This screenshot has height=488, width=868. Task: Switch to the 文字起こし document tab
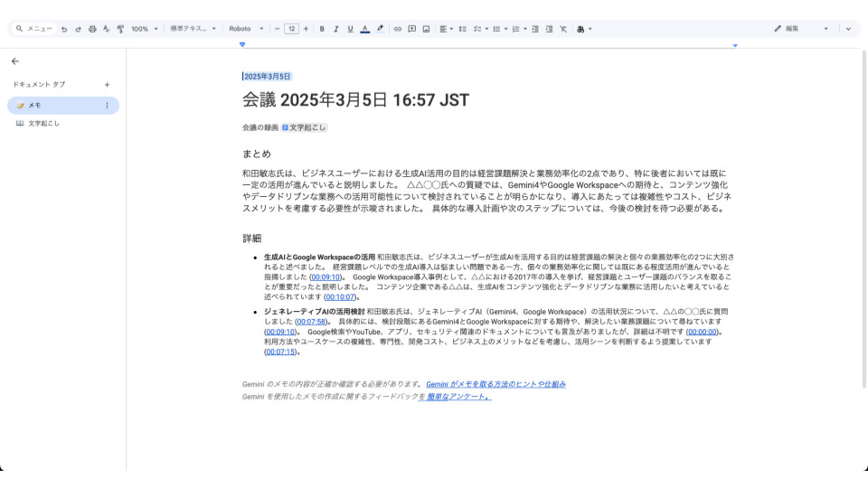pos(43,123)
